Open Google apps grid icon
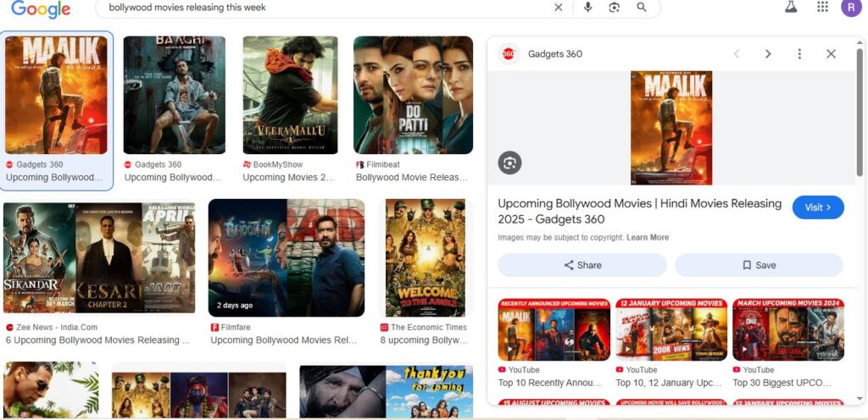 click(x=822, y=7)
